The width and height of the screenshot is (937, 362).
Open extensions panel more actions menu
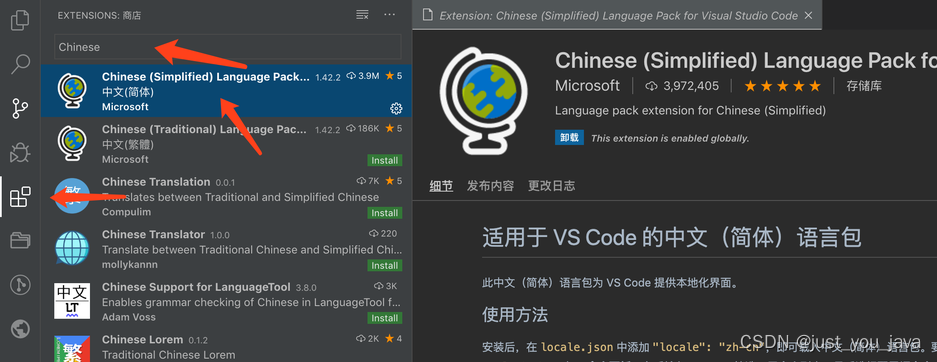pos(390,14)
